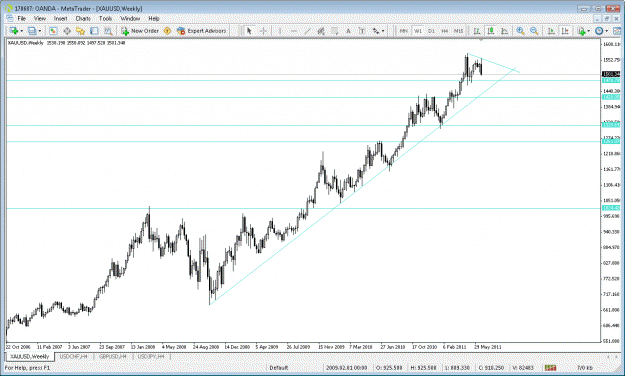The width and height of the screenshot is (625, 376).
Task: Toggle the Terminal window icon
Action: point(94,31)
